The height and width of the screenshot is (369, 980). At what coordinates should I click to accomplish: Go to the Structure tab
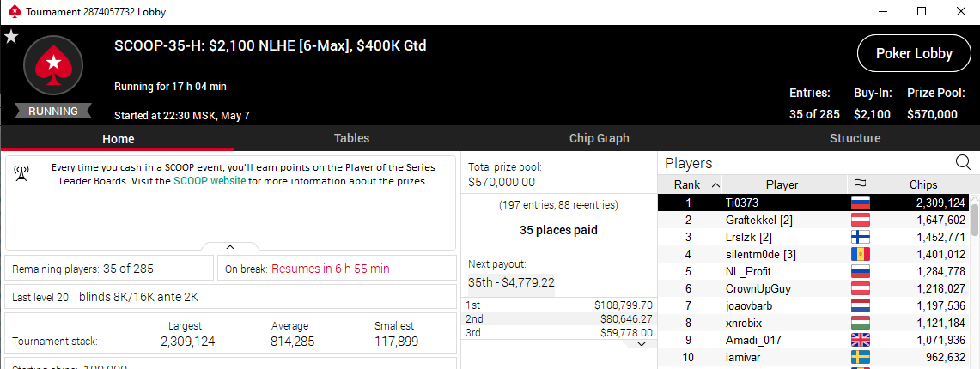click(855, 138)
